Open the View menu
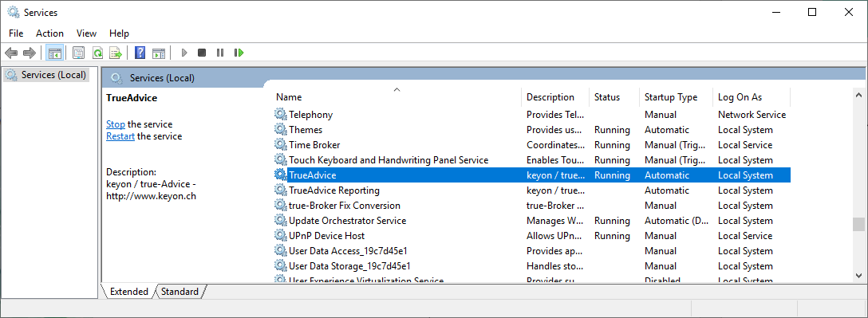 click(86, 33)
